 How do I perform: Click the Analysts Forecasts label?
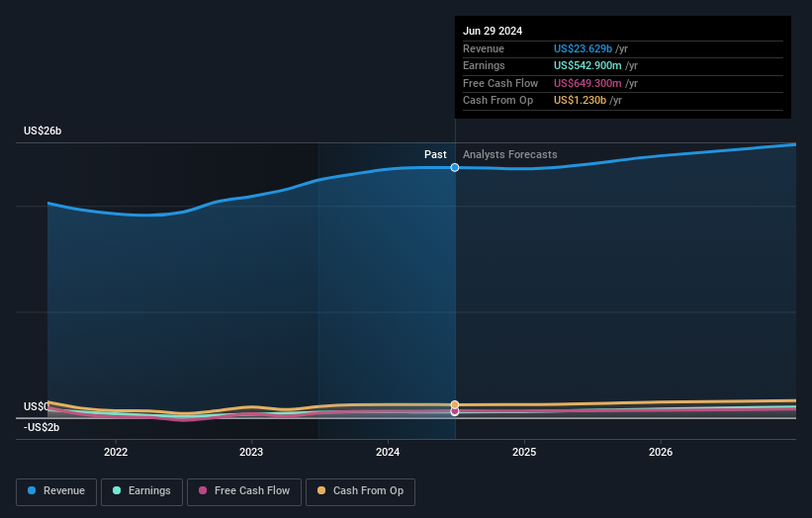click(x=510, y=154)
